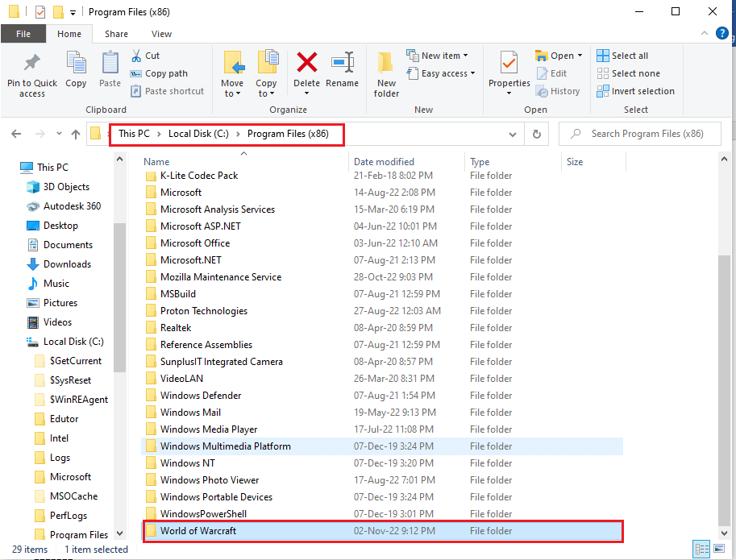Click the chevron after This PC in address bar
Image resolution: width=736 pixels, height=560 pixels.
pyautogui.click(x=159, y=134)
